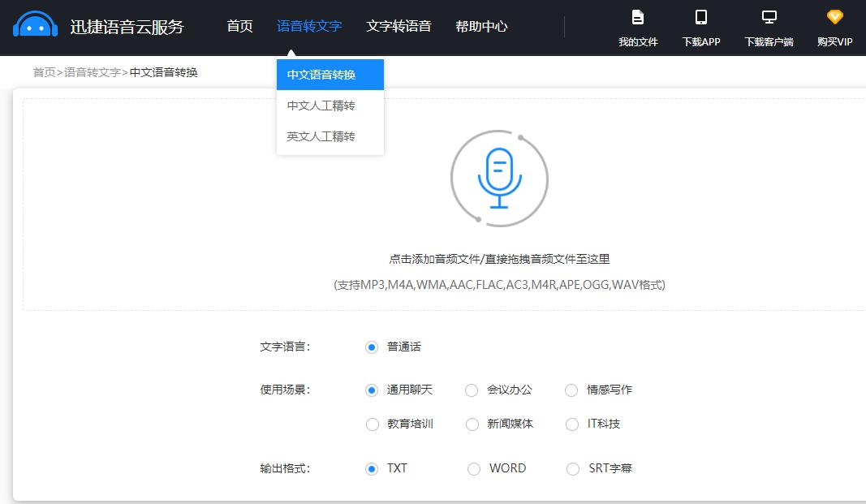Click the audio file upload area

click(499, 260)
